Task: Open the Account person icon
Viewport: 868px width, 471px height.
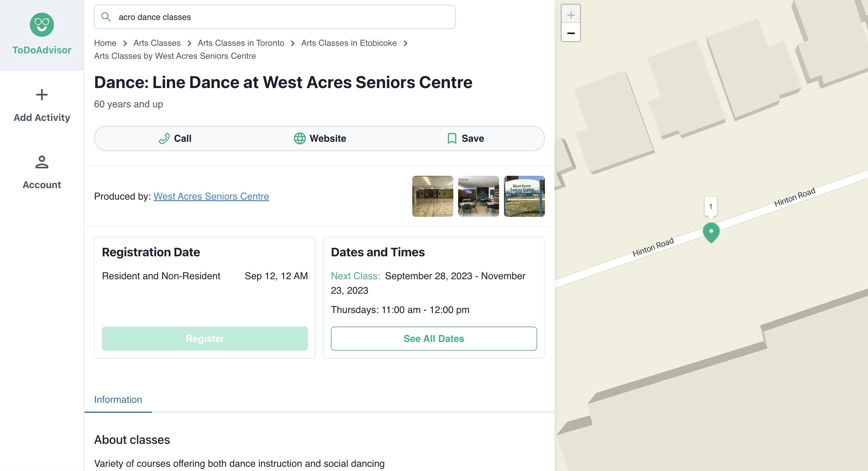Action: pyautogui.click(x=42, y=162)
